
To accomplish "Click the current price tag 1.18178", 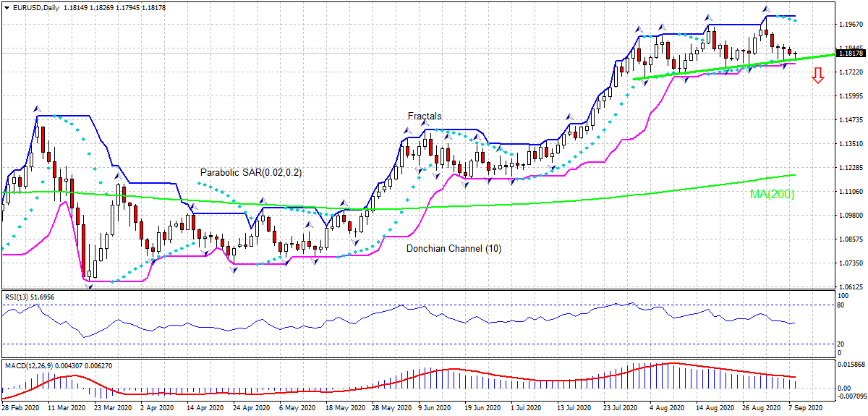I will [x=851, y=53].
